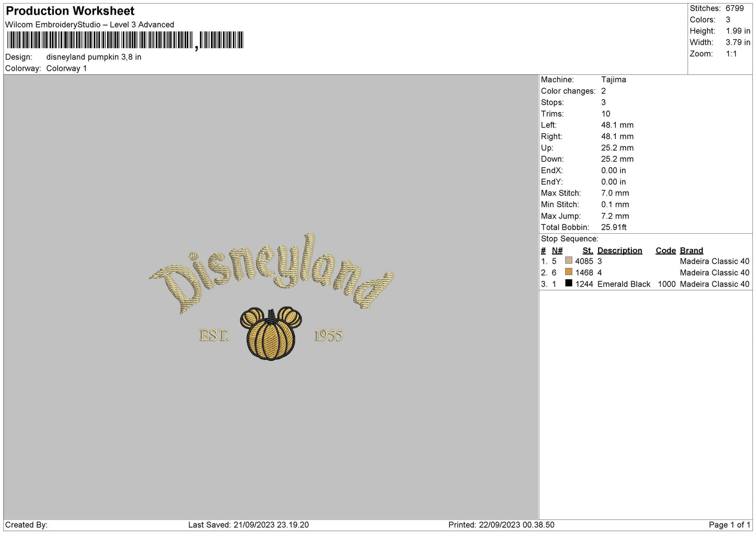Click the EndY value 0.00 in
This screenshot has height=534, width=756.
613,182
